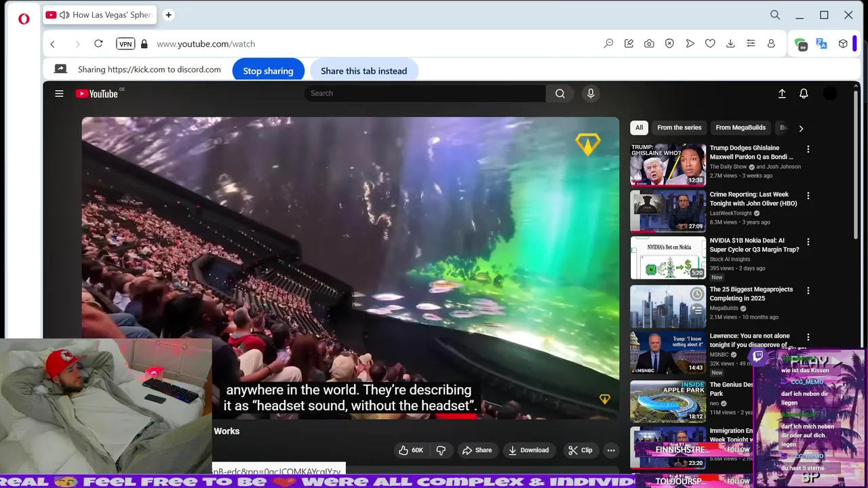868x488 pixels.
Task: Open the Opera menu logo
Action: [24, 19]
